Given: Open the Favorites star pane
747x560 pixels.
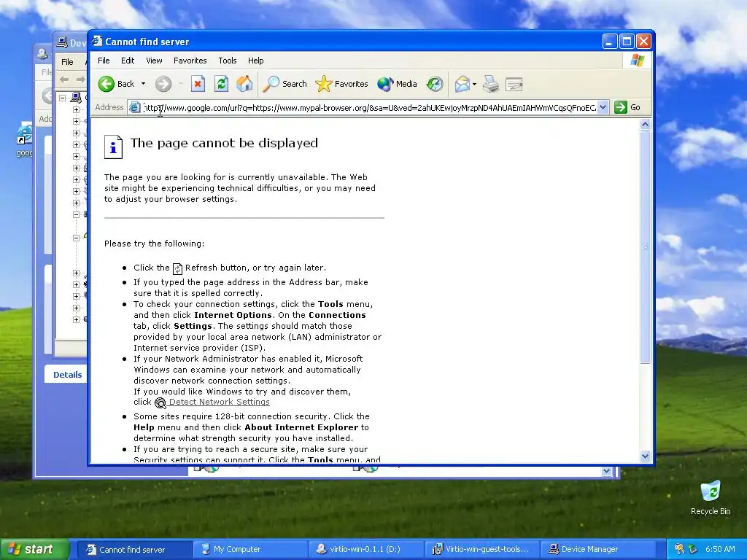Looking at the screenshot, I should point(341,84).
